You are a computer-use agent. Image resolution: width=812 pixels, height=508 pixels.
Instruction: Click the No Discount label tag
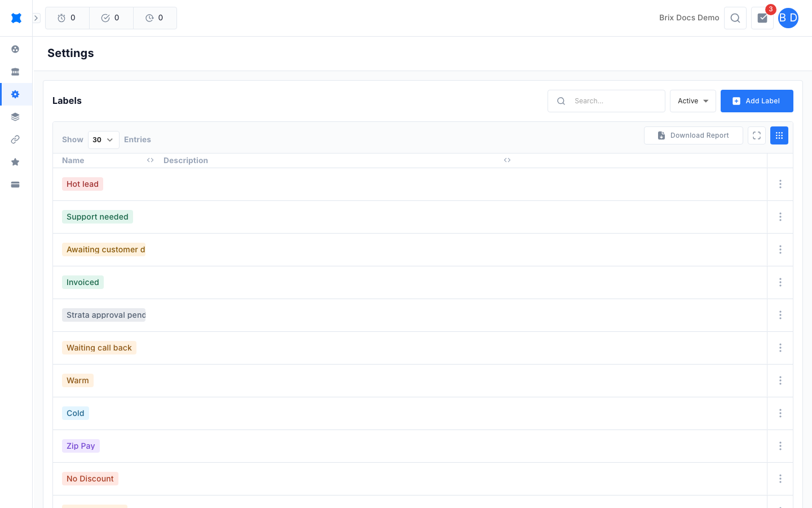tap(90, 479)
